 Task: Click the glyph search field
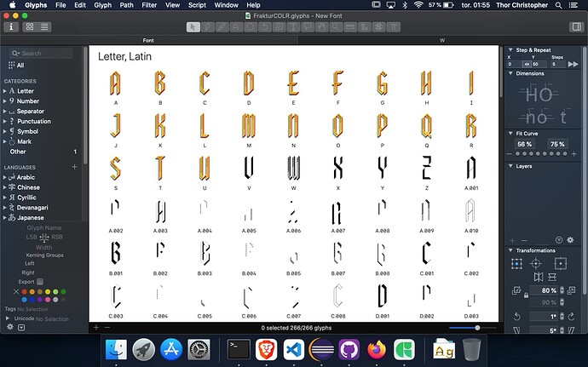tap(41, 54)
